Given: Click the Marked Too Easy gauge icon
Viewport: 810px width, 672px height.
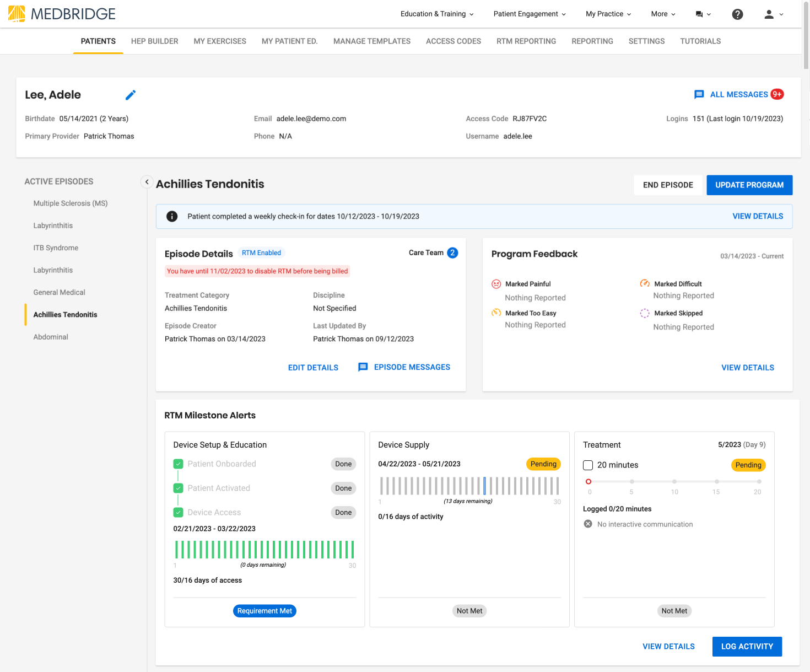Looking at the screenshot, I should (496, 313).
